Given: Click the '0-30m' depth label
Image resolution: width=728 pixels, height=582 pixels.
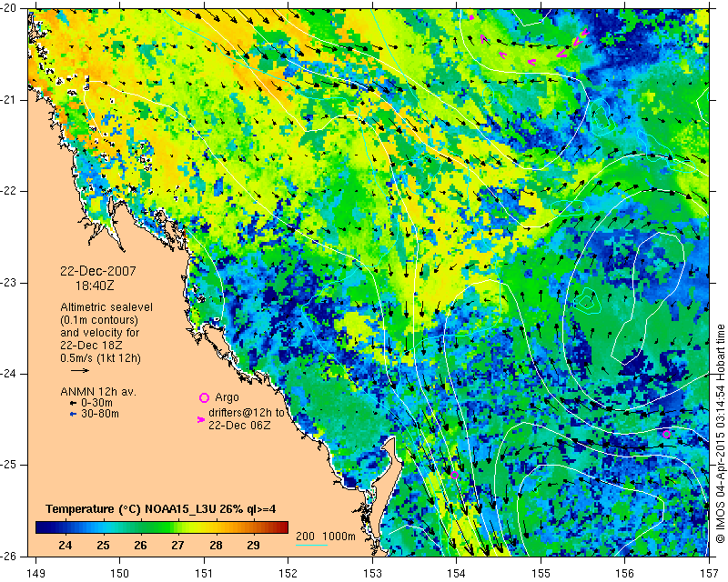Looking at the screenshot, I should point(96,403).
